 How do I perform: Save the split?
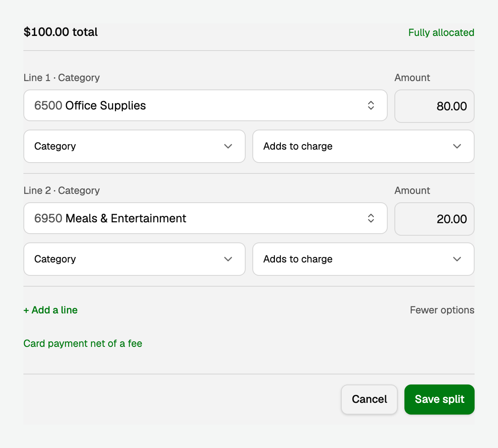pos(440,400)
